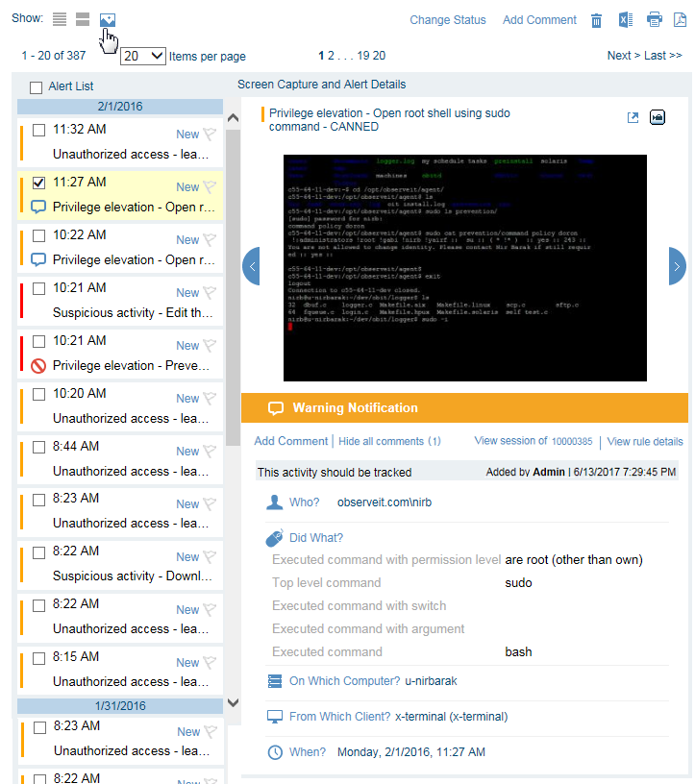Check the Alert List select-all checkbox
This screenshot has height=784, width=695.
point(37,87)
